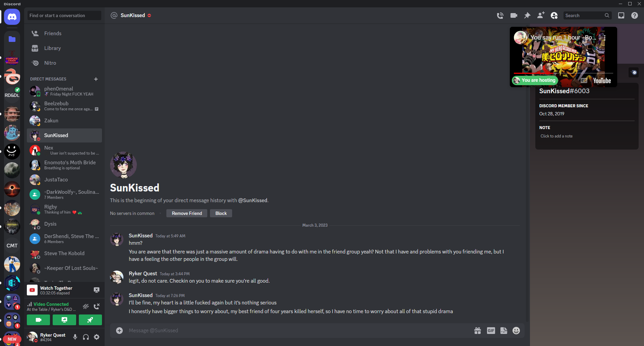Disconnect from the voice call
The width and height of the screenshot is (644, 346).
pyautogui.click(x=97, y=306)
